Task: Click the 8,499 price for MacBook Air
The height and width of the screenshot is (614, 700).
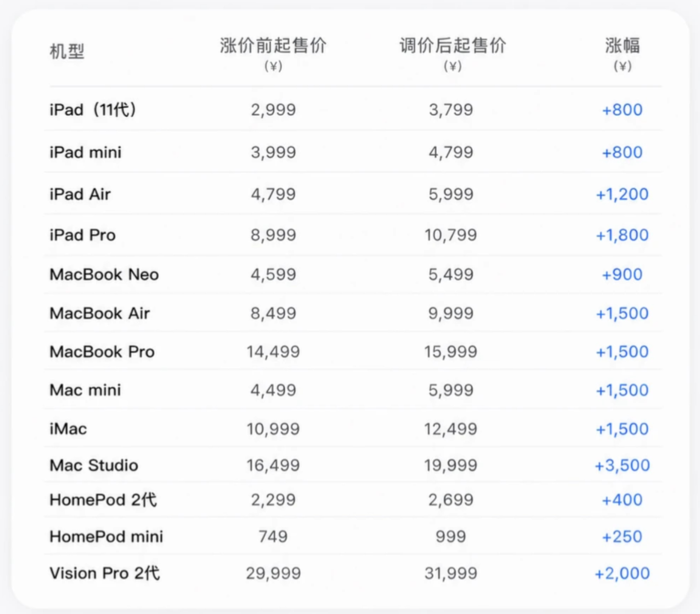Action: [x=273, y=313]
